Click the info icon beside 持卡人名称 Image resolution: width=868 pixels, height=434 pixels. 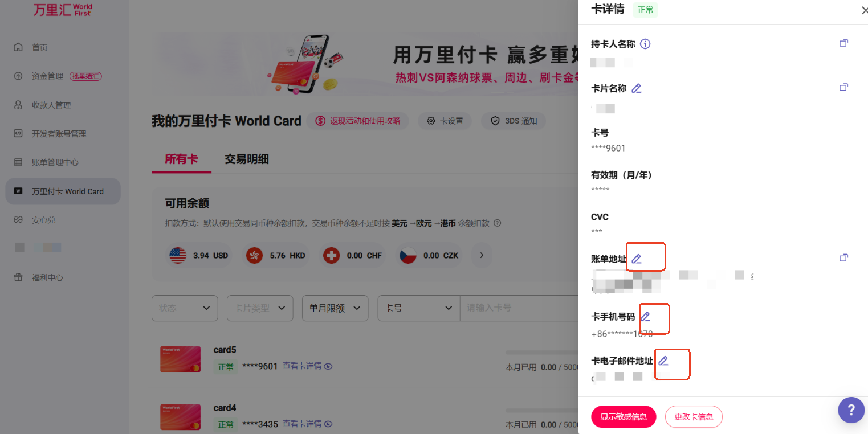(645, 44)
